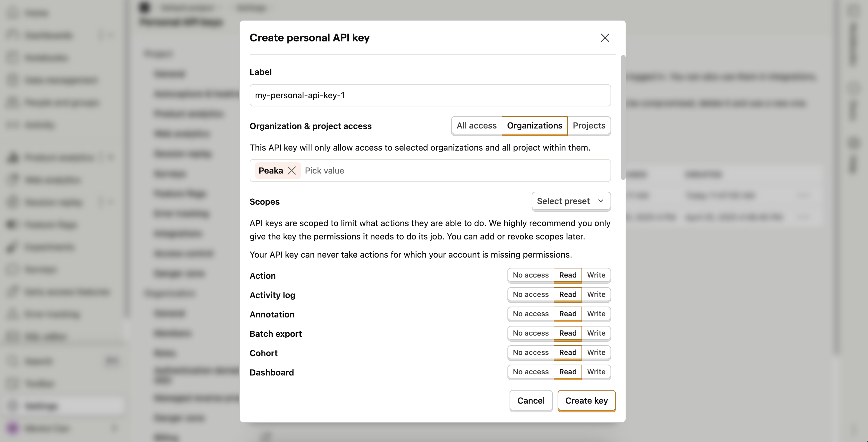Image resolution: width=868 pixels, height=442 pixels.
Task: Open the Select preset dropdown
Action: (571, 201)
